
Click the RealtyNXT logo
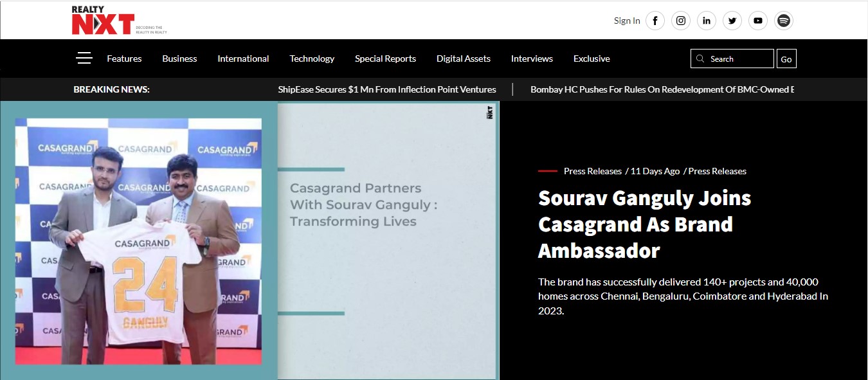pos(119,21)
